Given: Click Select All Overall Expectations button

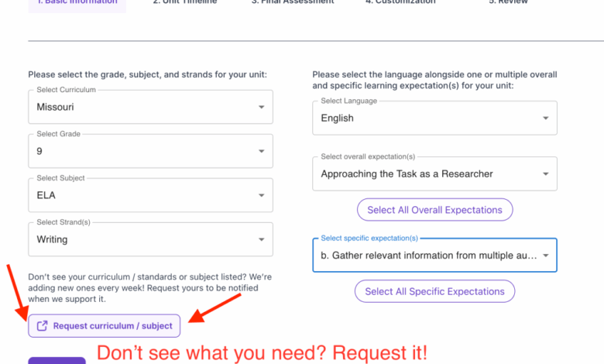Looking at the screenshot, I should click(x=435, y=210).
